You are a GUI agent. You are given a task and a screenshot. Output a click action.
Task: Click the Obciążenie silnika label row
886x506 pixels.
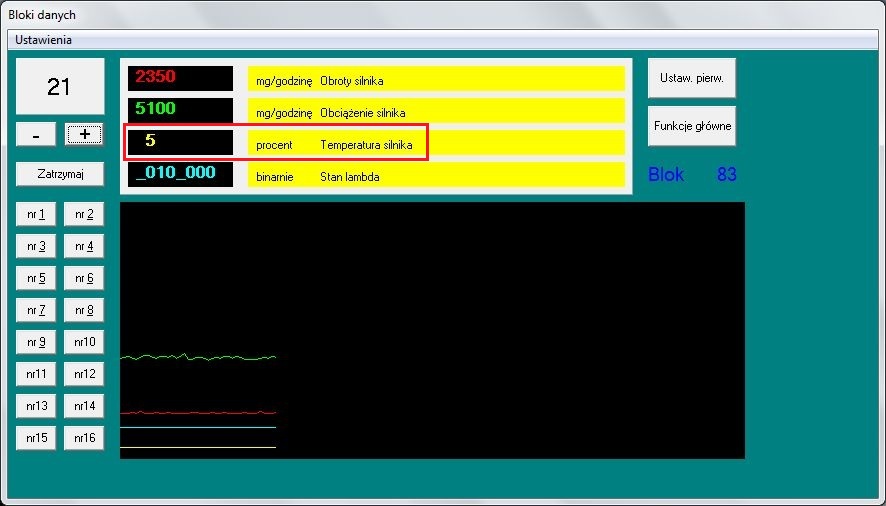pyautogui.click(x=436, y=111)
